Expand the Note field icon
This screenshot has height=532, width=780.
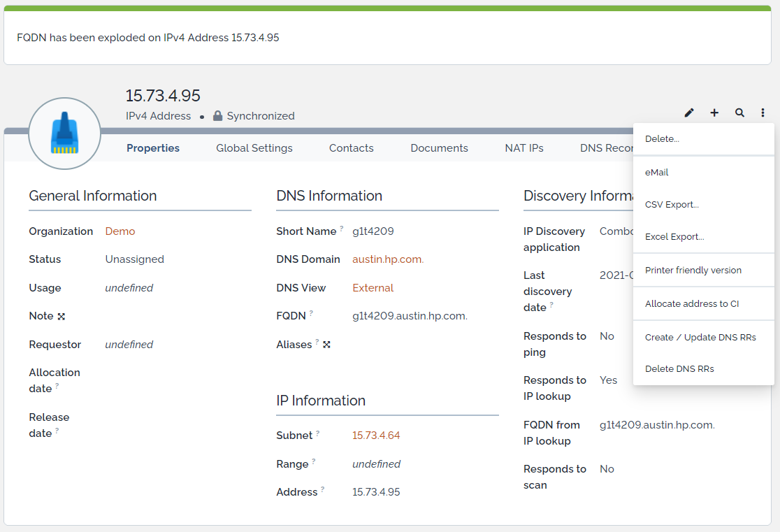tap(62, 316)
